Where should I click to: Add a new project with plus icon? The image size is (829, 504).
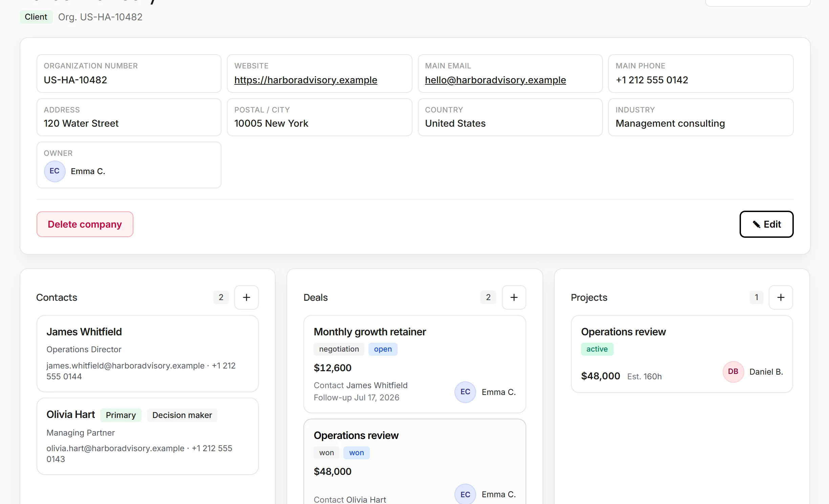pos(781,297)
